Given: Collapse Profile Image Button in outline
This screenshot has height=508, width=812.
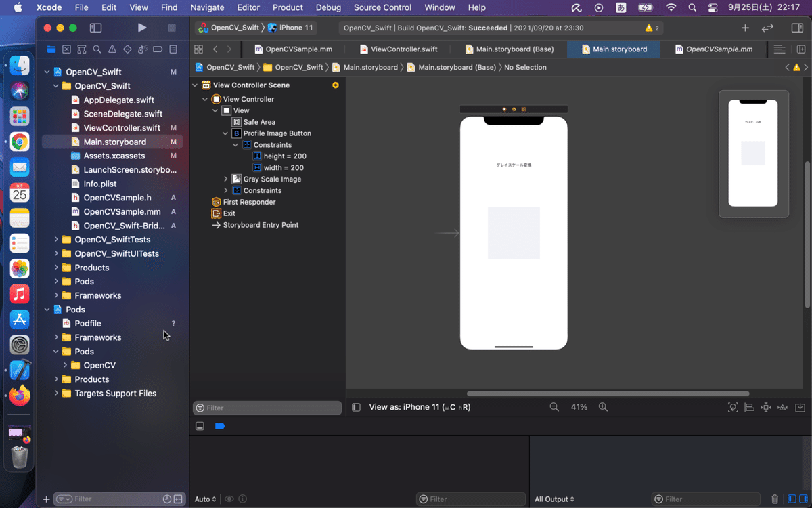Looking at the screenshot, I should tap(226, 133).
